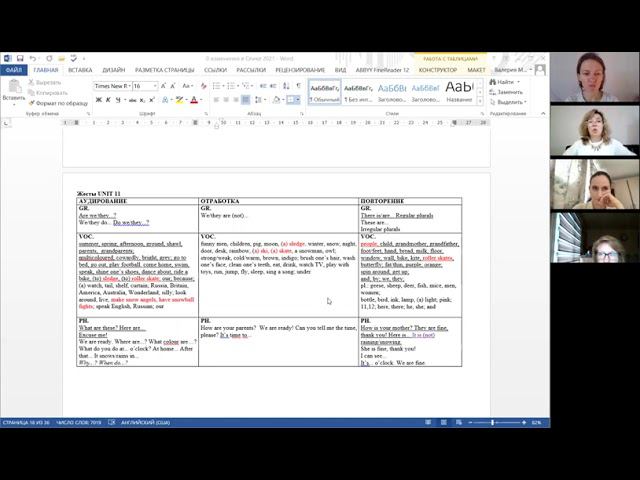Switch to the РАЗМЕТКА СТРАНИЦЫ tab
Screen dimensions: 640x480
click(164, 70)
